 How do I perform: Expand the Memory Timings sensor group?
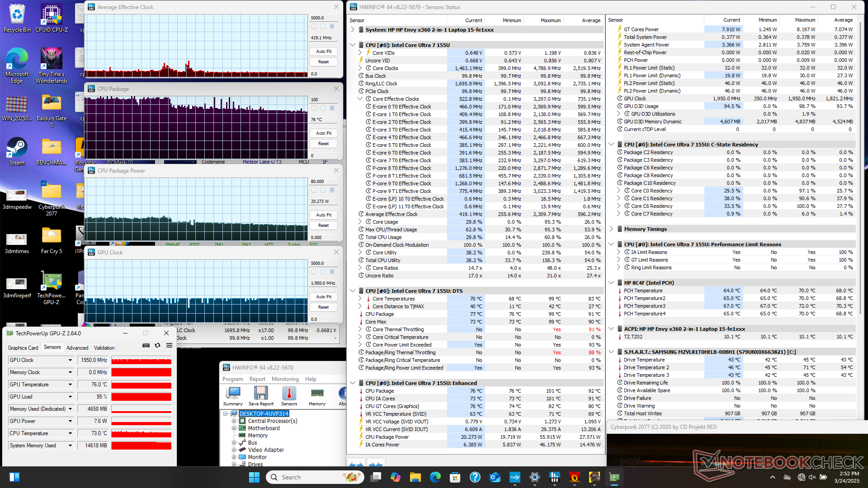coord(611,229)
